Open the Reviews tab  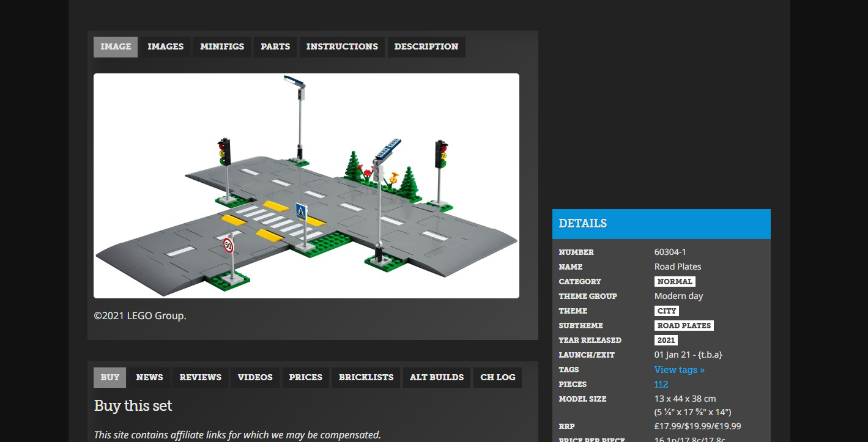click(x=200, y=378)
